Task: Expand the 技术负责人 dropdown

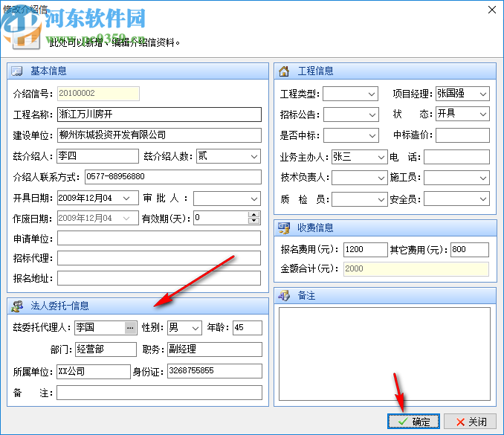Action: tap(381, 178)
